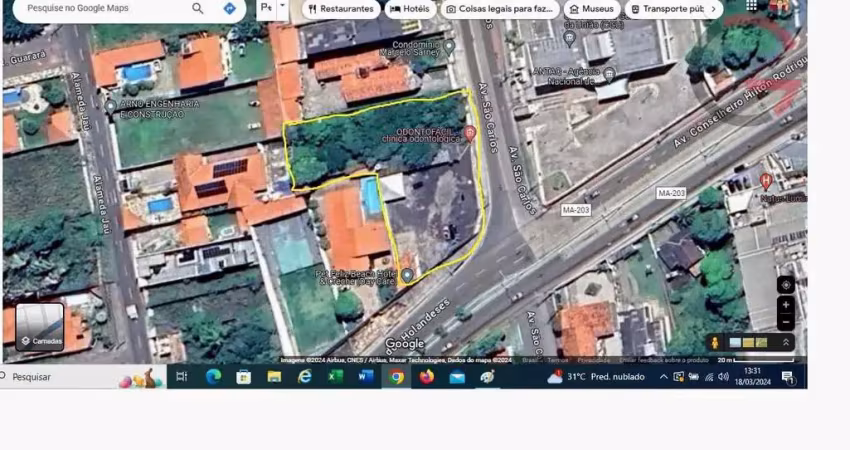This screenshot has height=450, width=850.
Task: Click the my location target icon
Action: (785, 285)
